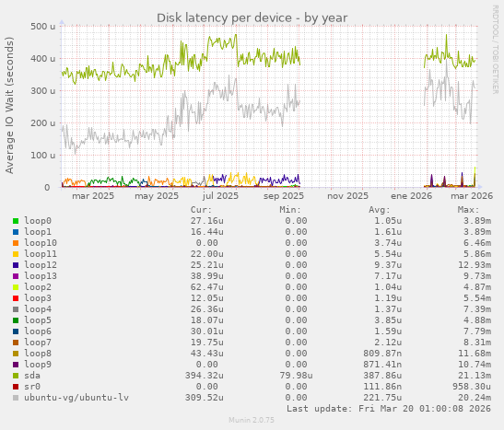
Task: Click the loop12 max value 12.93m
Action: (475, 265)
